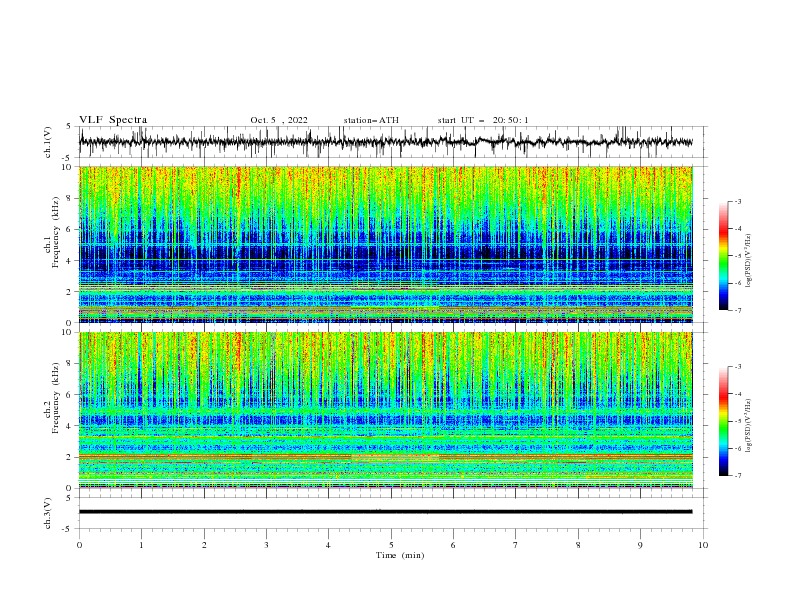Click the lower ch.2 PSD color bar
The width and height of the screenshot is (792, 612).
point(724,421)
